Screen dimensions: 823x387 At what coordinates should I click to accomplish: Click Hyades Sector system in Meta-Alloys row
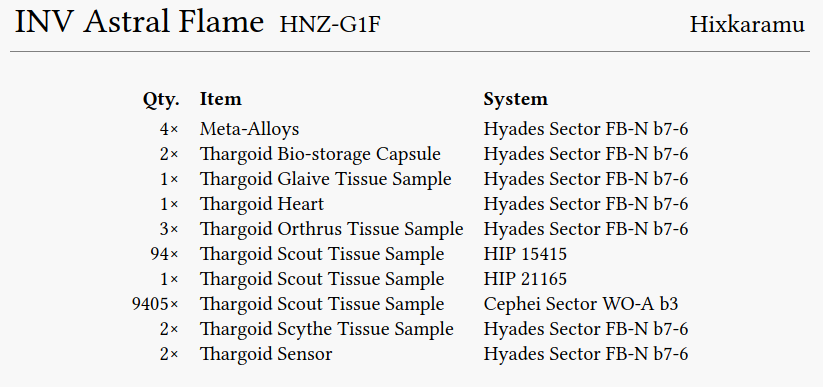pyautogui.click(x=586, y=129)
